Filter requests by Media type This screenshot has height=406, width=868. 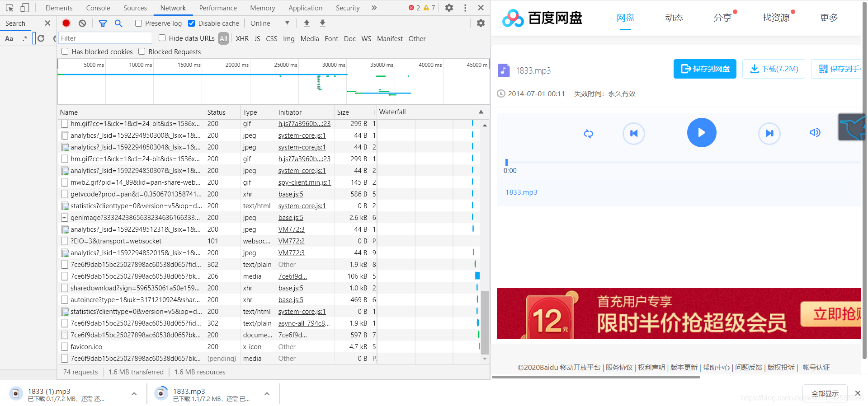pos(310,38)
